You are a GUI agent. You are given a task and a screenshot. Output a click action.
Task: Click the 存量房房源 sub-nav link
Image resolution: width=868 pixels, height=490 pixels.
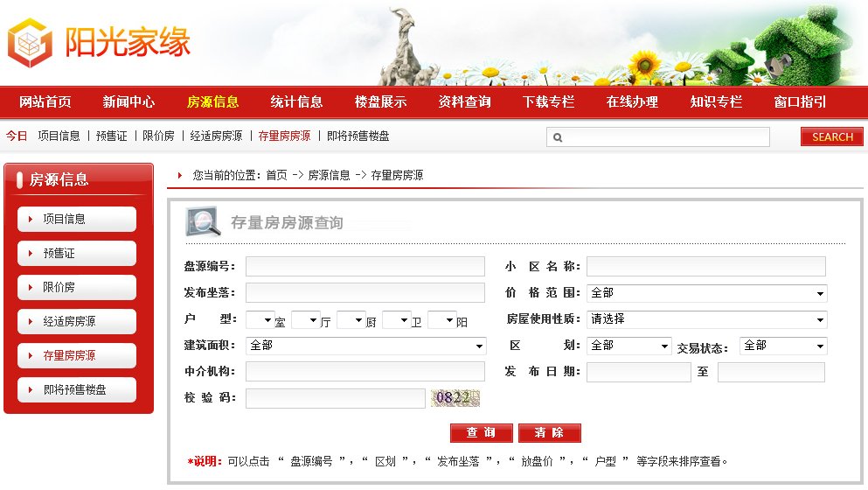tap(285, 136)
